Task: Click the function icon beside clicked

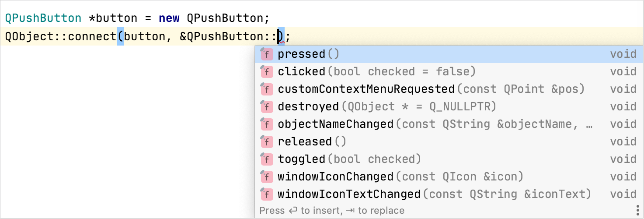Action: click(x=267, y=72)
